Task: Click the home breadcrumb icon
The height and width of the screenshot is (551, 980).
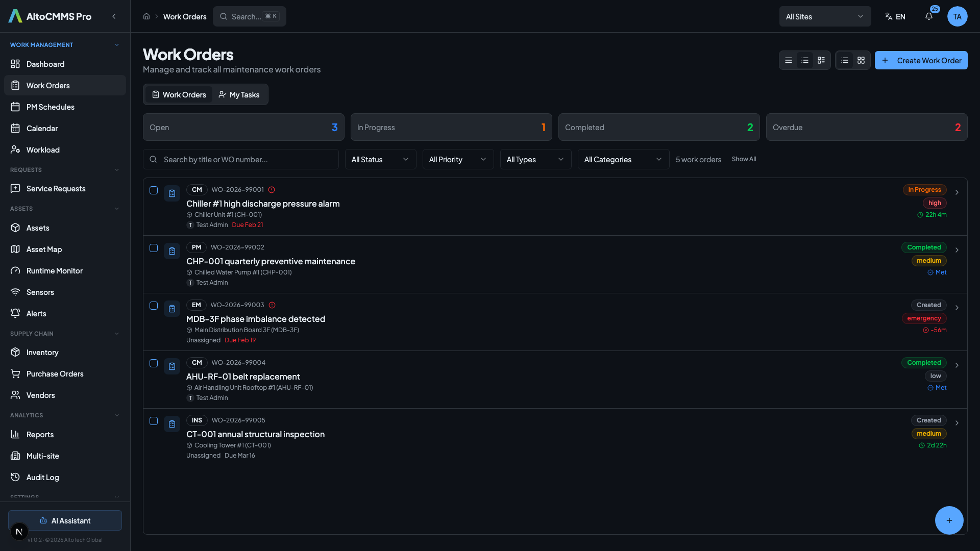Action: [x=146, y=16]
